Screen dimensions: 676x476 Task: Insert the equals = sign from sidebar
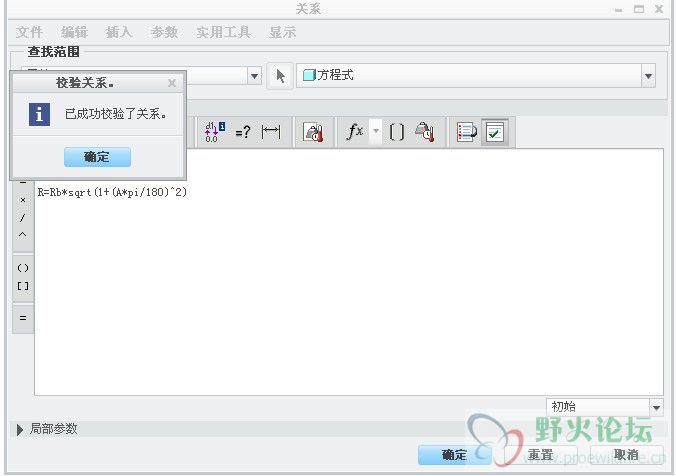(x=23, y=318)
